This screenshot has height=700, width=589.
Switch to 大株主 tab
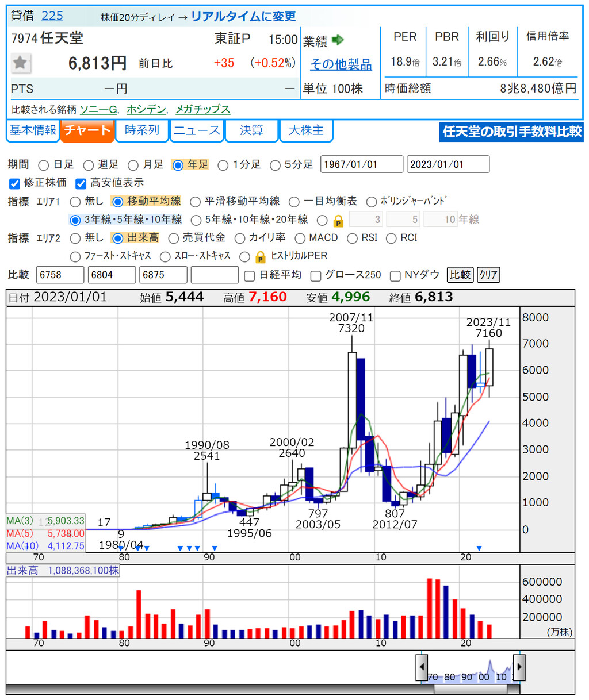[x=306, y=130]
